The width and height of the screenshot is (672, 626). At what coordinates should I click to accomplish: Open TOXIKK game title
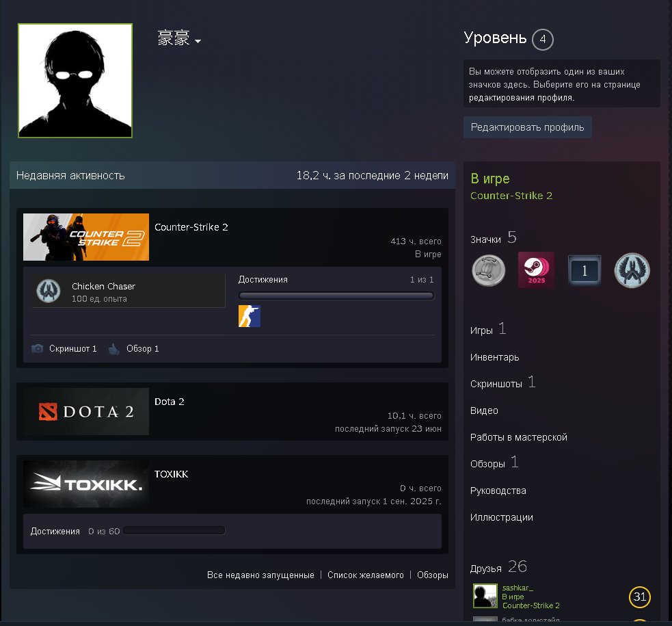click(171, 474)
